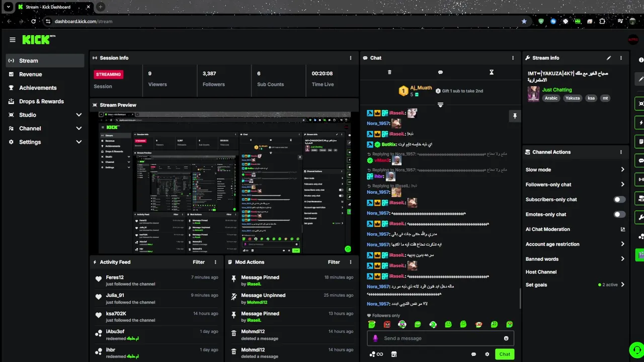Expand the Settings sidebar section
This screenshot has height=362, width=644.
click(78, 142)
